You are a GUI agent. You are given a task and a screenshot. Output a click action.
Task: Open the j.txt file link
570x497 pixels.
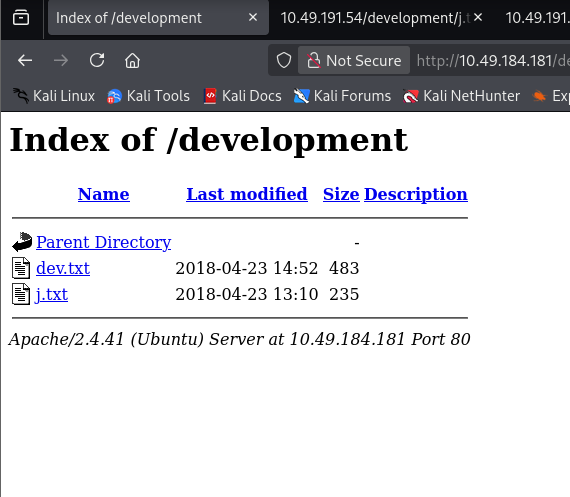[52, 294]
